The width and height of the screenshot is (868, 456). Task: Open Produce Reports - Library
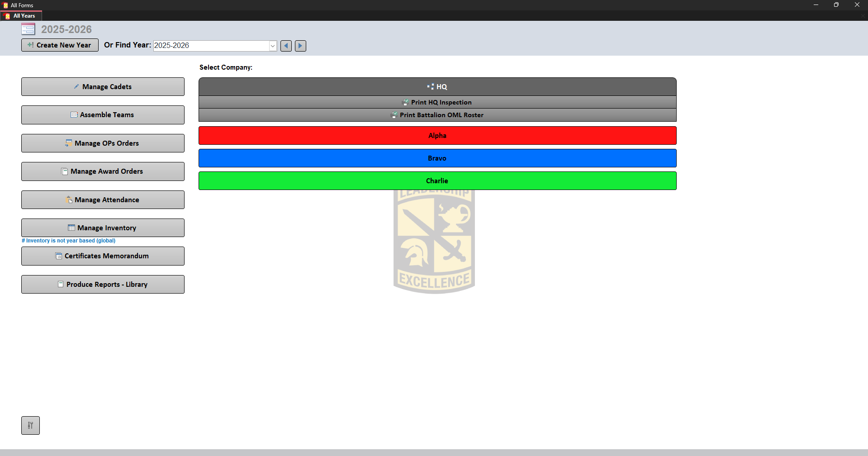point(103,285)
